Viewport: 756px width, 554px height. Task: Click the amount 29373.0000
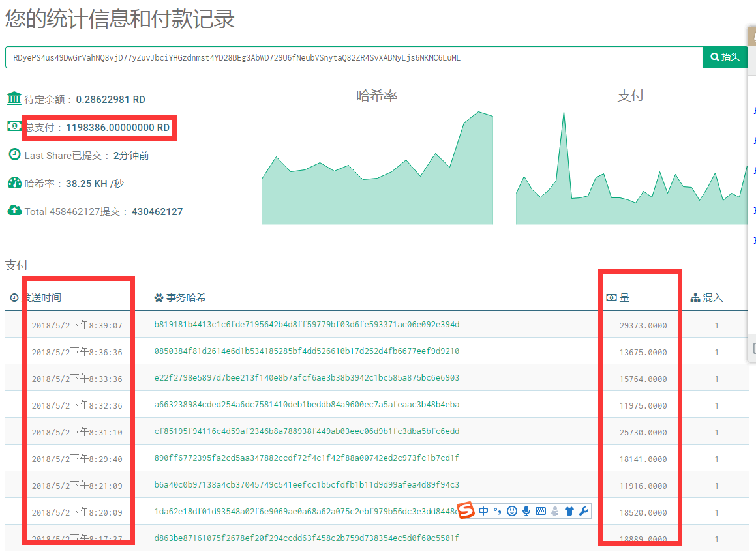(x=643, y=326)
